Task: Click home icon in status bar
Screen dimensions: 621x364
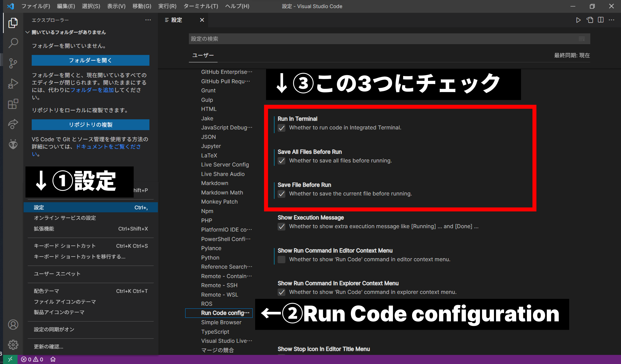Action: point(53,359)
